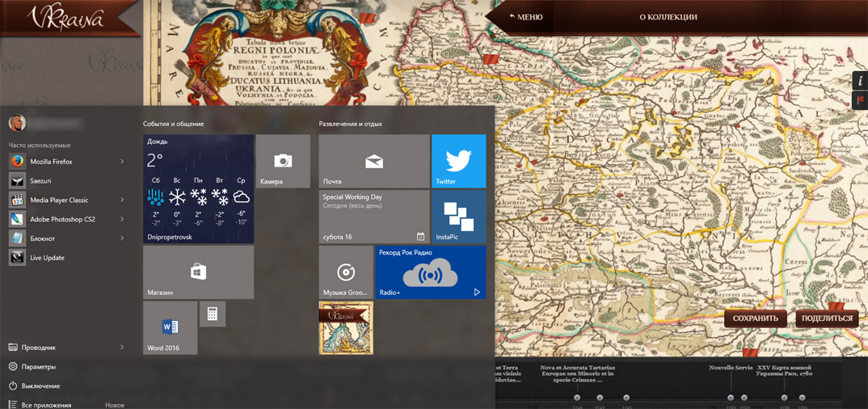868x409 pixels.
Task: Click 'Часто используемые' section label
Action: pos(40,145)
